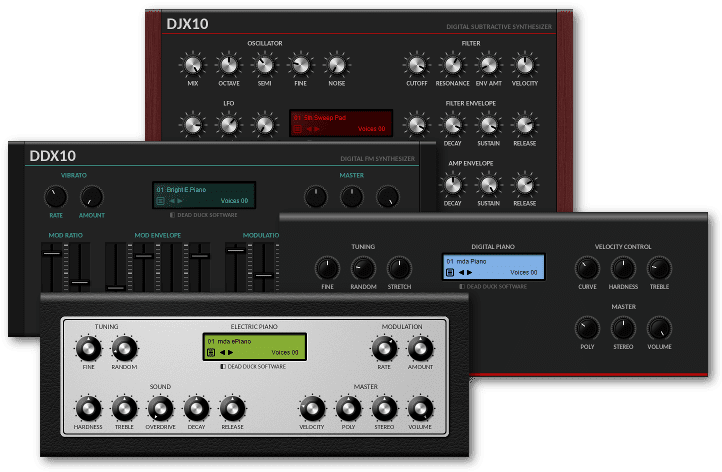Click Electric Piano modulation RATE knob

[x=384, y=349]
